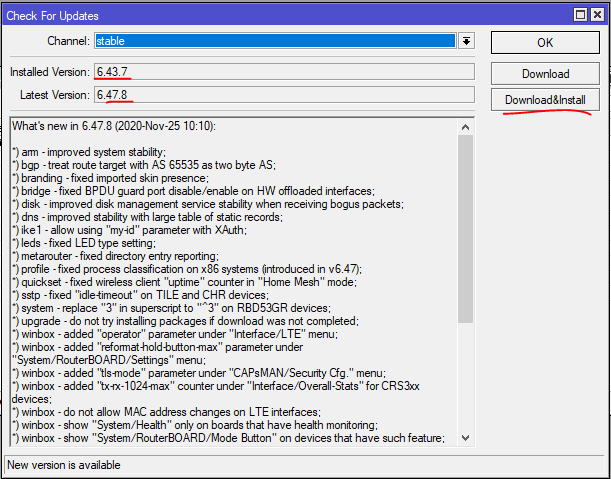Click the metarouter directory entry line
The image size is (611, 479).
pos(115,256)
